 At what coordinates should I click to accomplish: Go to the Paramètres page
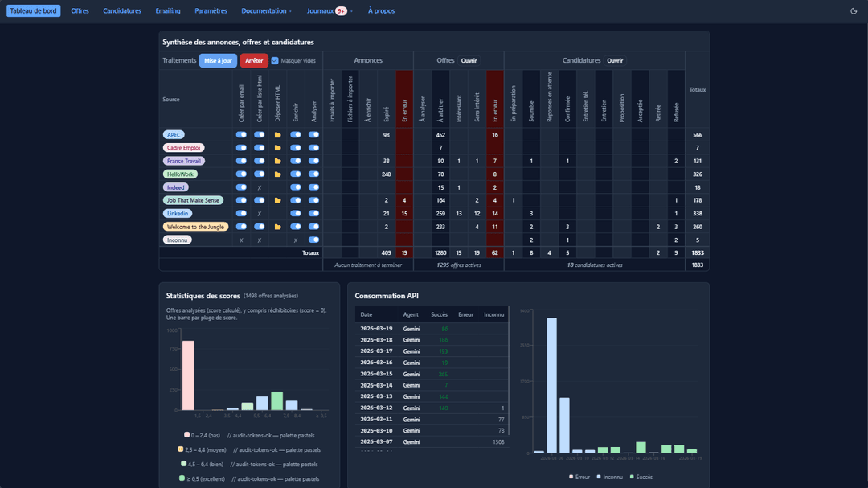click(x=211, y=11)
